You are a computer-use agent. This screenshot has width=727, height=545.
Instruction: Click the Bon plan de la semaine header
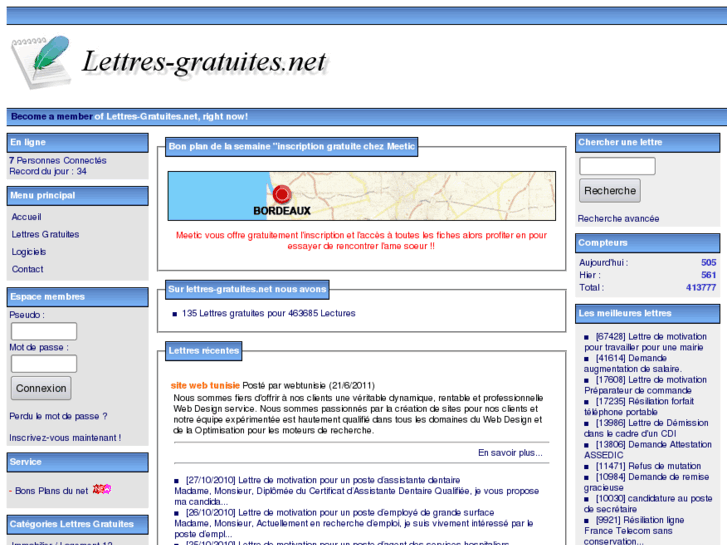[292, 147]
